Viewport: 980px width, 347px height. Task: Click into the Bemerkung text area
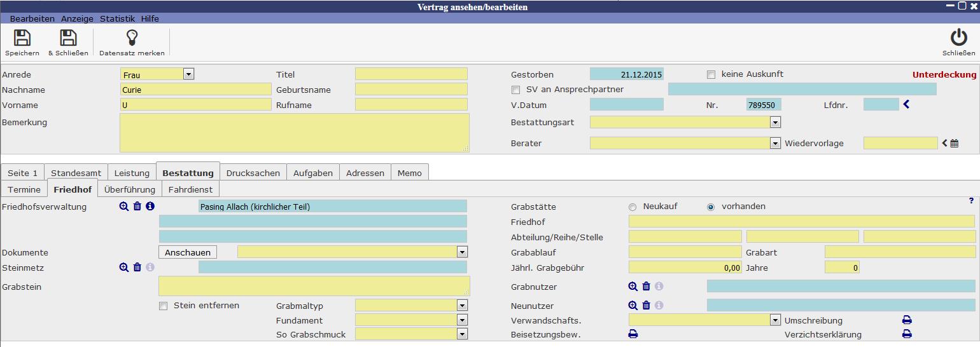coord(294,133)
